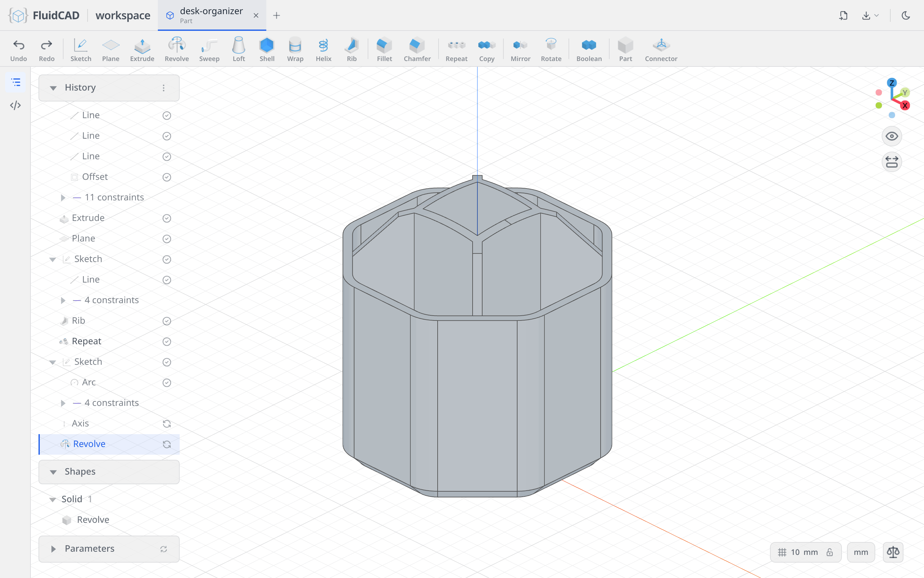Open the download dropdown arrow

pos(877,15)
